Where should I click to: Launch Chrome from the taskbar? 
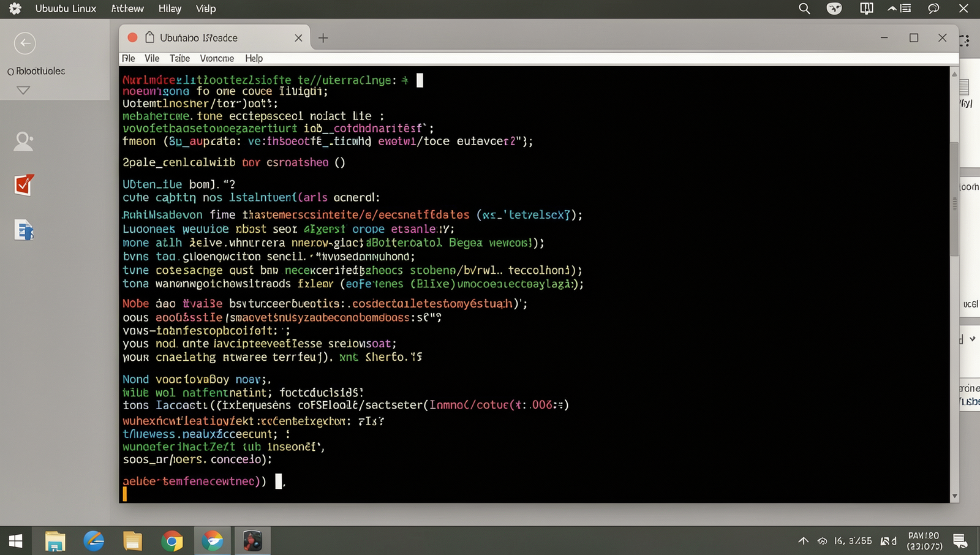(x=172, y=541)
